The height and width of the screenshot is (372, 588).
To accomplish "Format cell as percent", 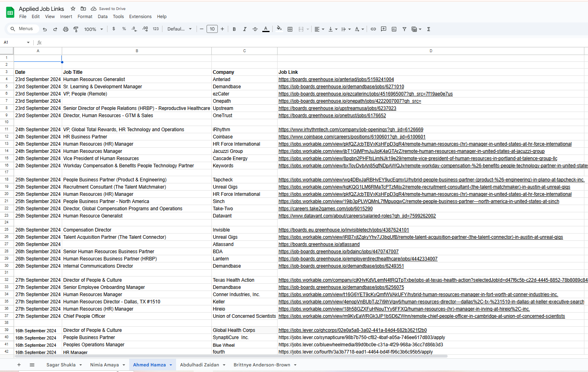I will [x=124, y=29].
